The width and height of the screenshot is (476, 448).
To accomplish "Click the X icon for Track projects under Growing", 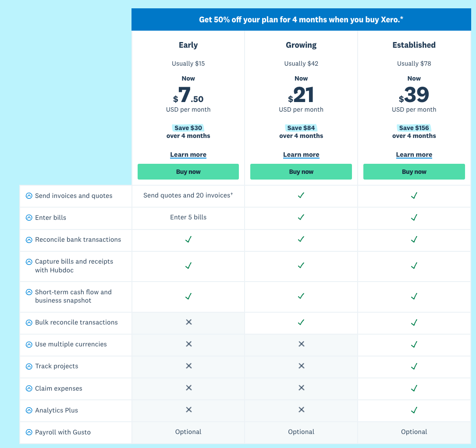I will [x=301, y=367].
